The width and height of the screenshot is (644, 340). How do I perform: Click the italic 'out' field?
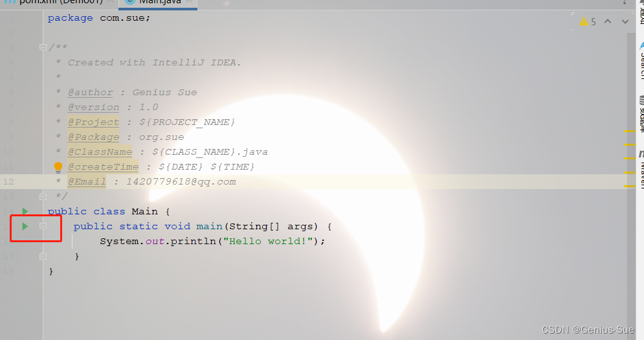tap(155, 242)
